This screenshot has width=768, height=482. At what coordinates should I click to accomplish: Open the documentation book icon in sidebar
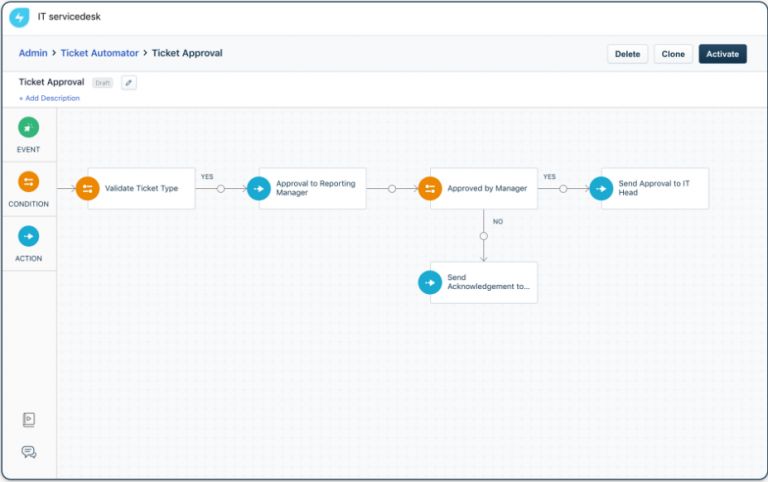click(x=29, y=420)
